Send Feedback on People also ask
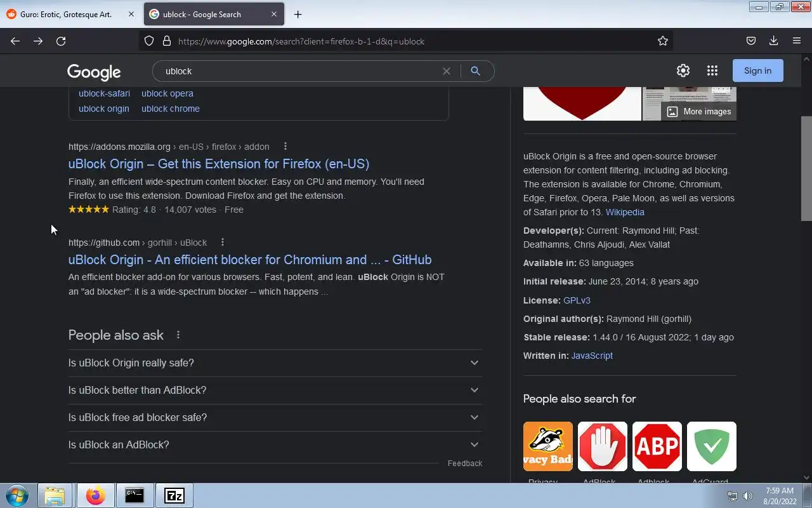Image resolution: width=812 pixels, height=508 pixels. 465,464
